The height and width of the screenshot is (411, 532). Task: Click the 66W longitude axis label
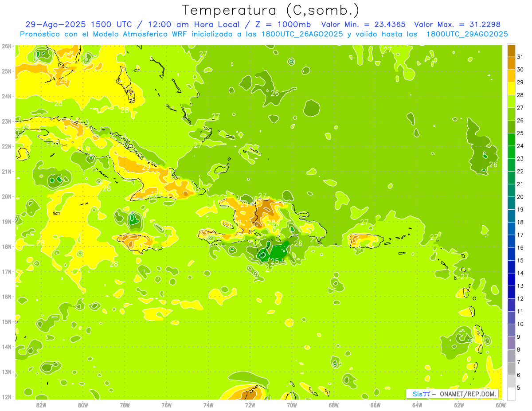pos(376,405)
